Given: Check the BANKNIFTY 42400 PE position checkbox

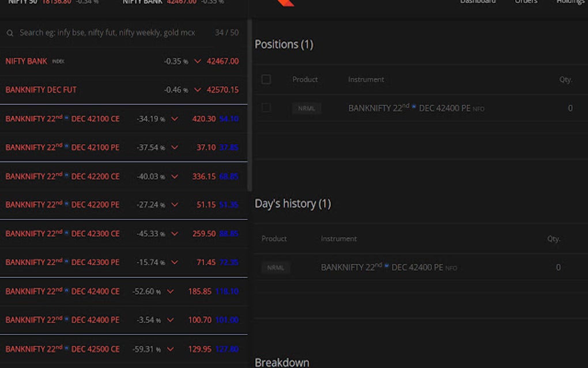Looking at the screenshot, I should pos(266,108).
